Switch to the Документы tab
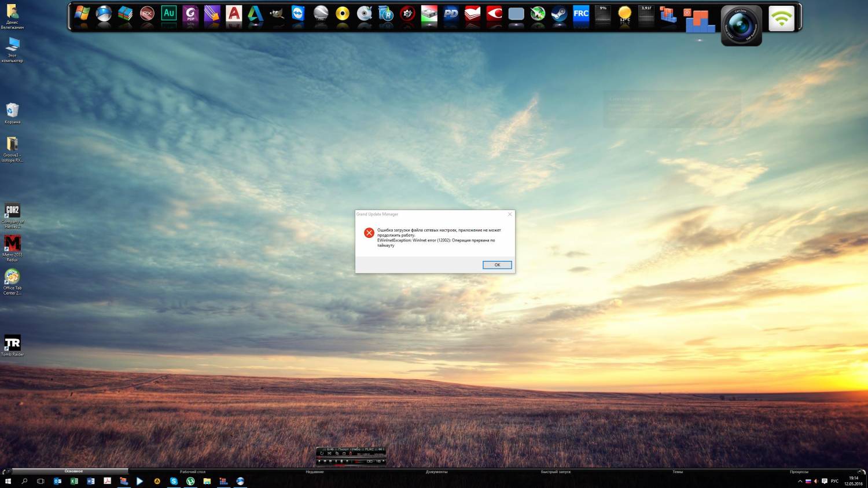 (437, 472)
